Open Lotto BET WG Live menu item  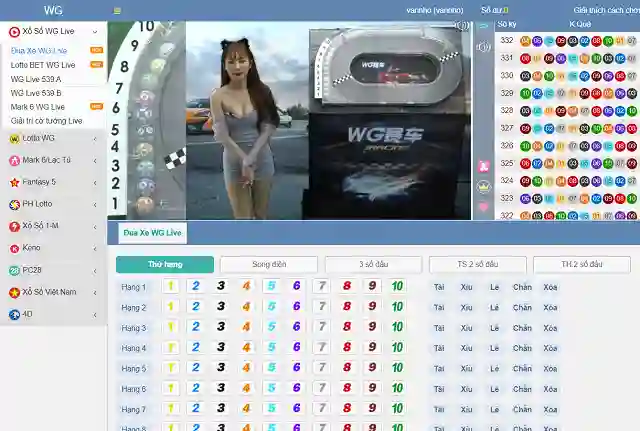[43, 65]
